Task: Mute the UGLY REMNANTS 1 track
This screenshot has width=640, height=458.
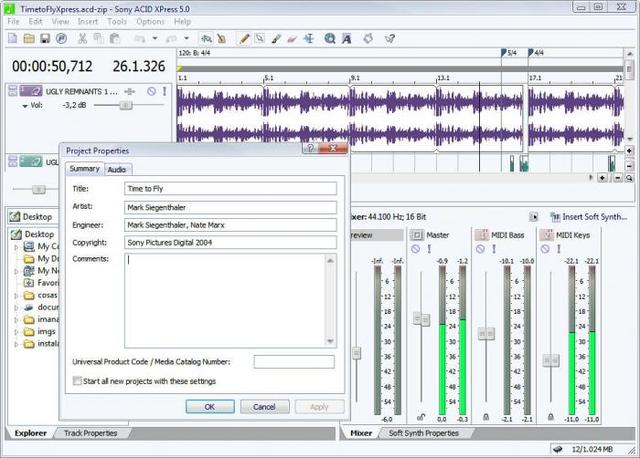Action: tap(151, 91)
